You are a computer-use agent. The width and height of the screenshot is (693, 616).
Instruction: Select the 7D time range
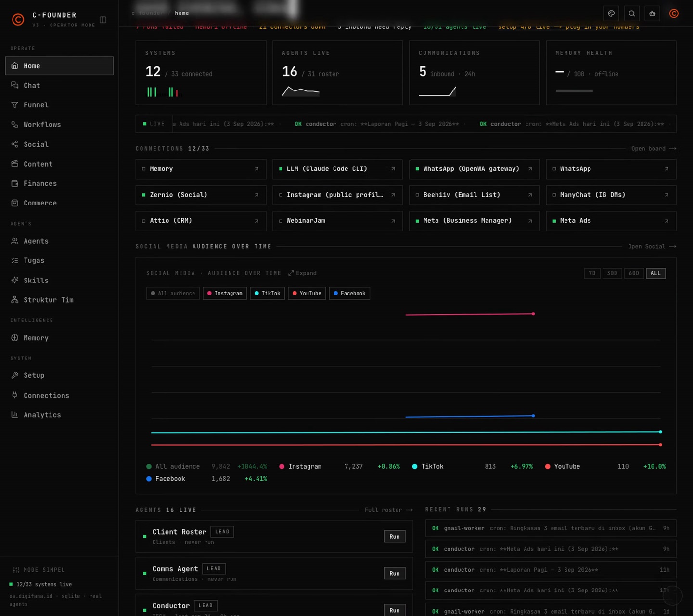click(x=592, y=273)
